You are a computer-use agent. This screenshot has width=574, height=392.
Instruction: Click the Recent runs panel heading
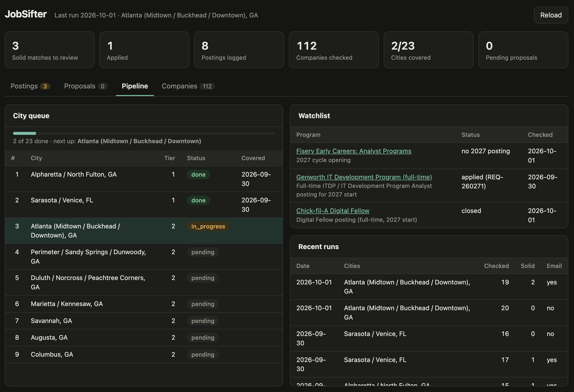pyautogui.click(x=318, y=247)
